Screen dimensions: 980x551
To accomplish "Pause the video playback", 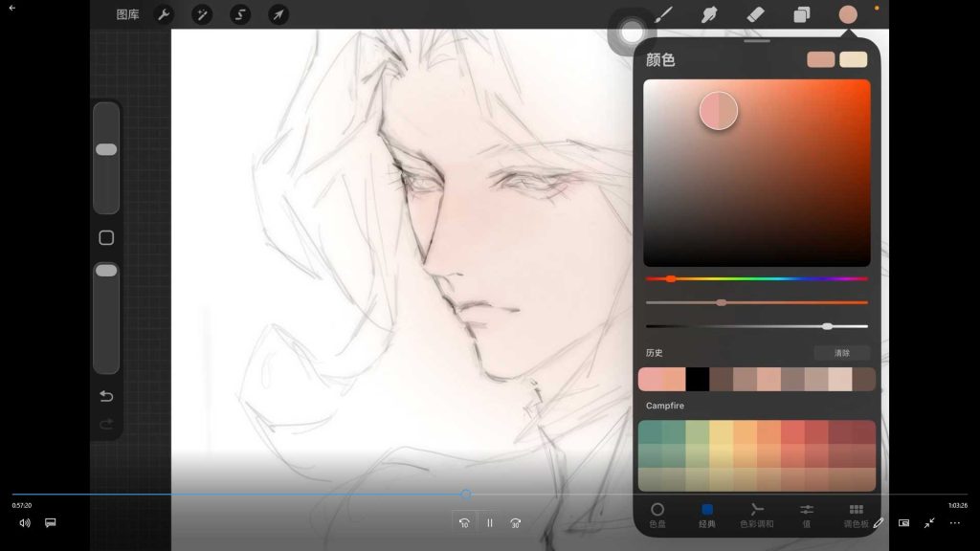I will click(x=490, y=523).
